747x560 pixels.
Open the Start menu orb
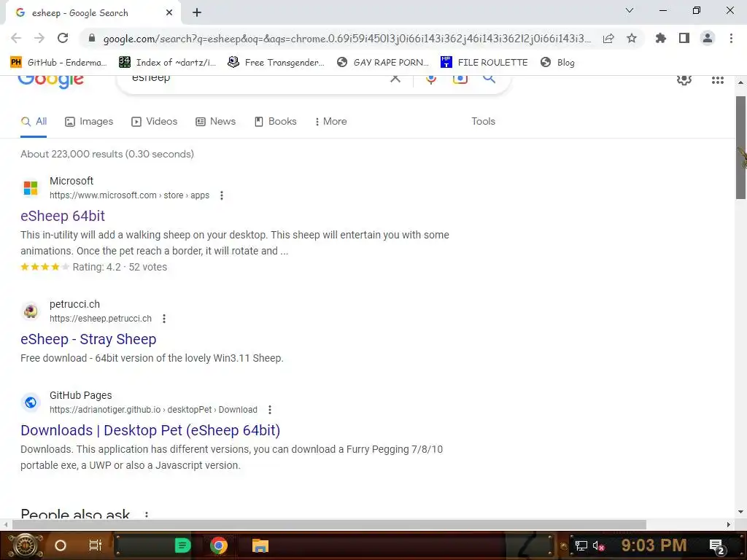(x=26, y=545)
